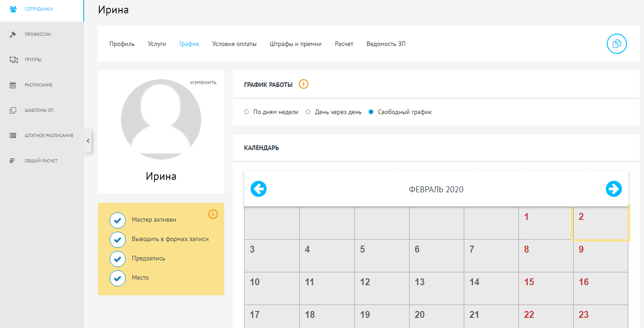Click the Общий расчет ruble icon
The width and height of the screenshot is (644, 328).
(13, 161)
